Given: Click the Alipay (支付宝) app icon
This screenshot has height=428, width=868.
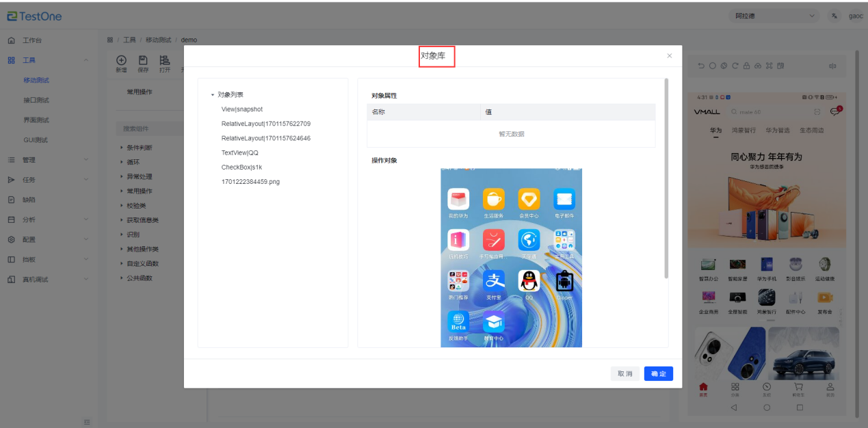Looking at the screenshot, I should tap(493, 280).
